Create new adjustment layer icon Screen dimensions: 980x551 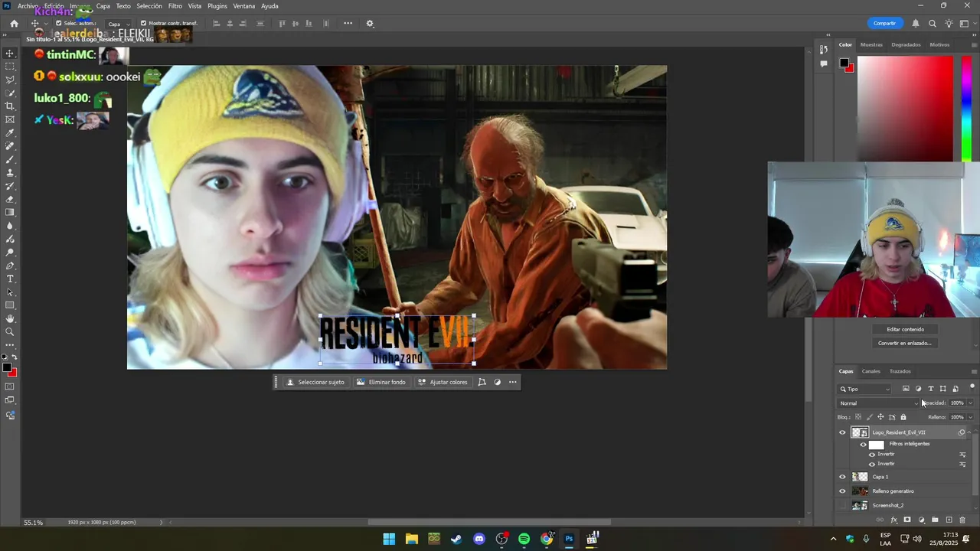pyautogui.click(x=921, y=520)
